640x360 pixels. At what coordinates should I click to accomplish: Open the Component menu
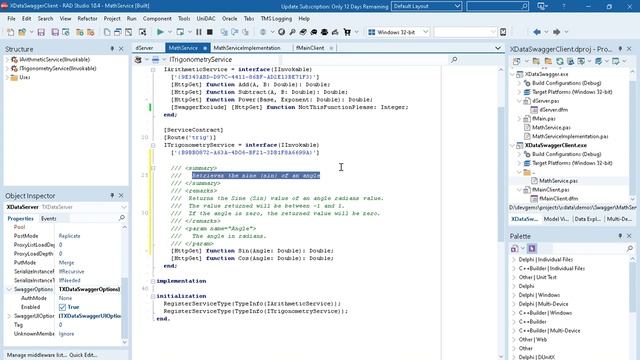[157, 19]
